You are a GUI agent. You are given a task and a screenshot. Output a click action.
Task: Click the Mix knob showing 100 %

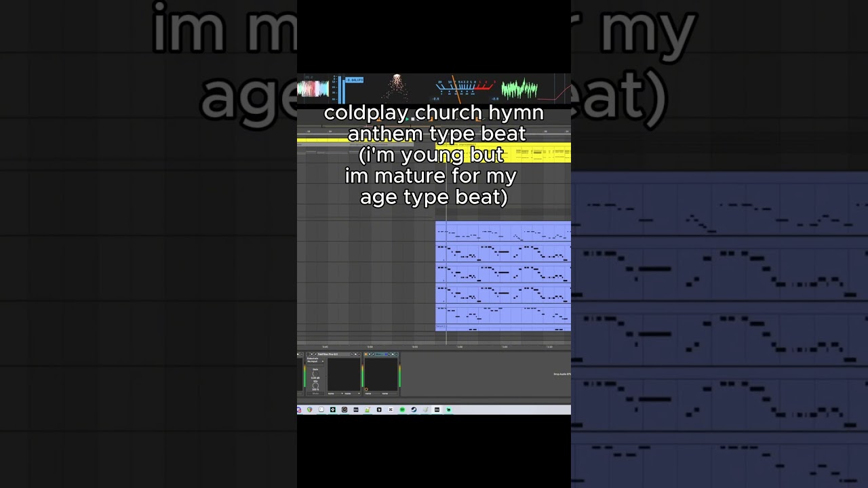coord(315,386)
